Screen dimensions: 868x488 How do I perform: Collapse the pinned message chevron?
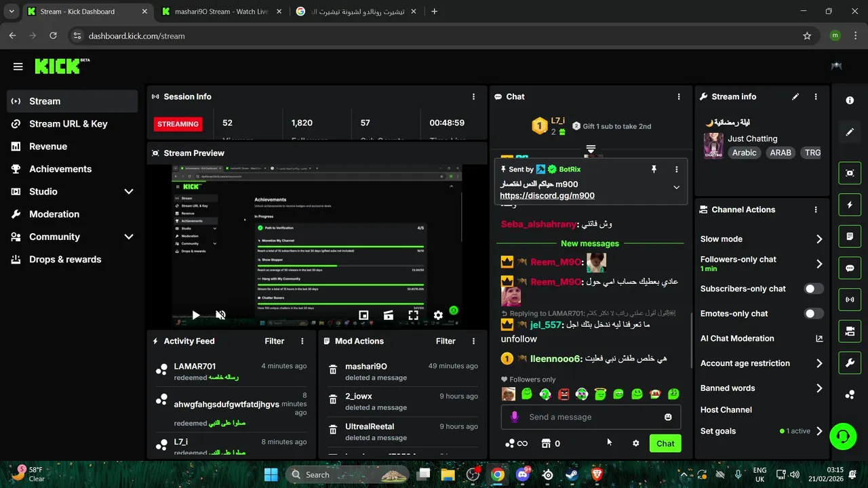676,187
